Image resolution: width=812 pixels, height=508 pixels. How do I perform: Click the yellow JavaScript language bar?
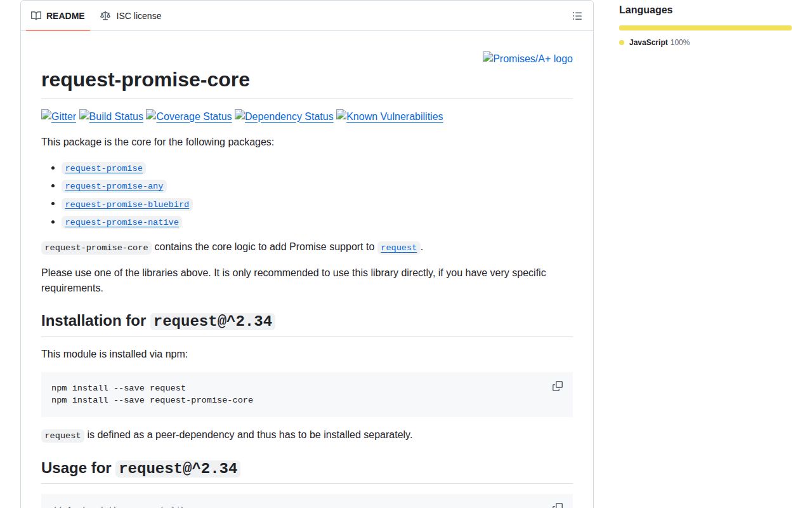click(x=705, y=28)
